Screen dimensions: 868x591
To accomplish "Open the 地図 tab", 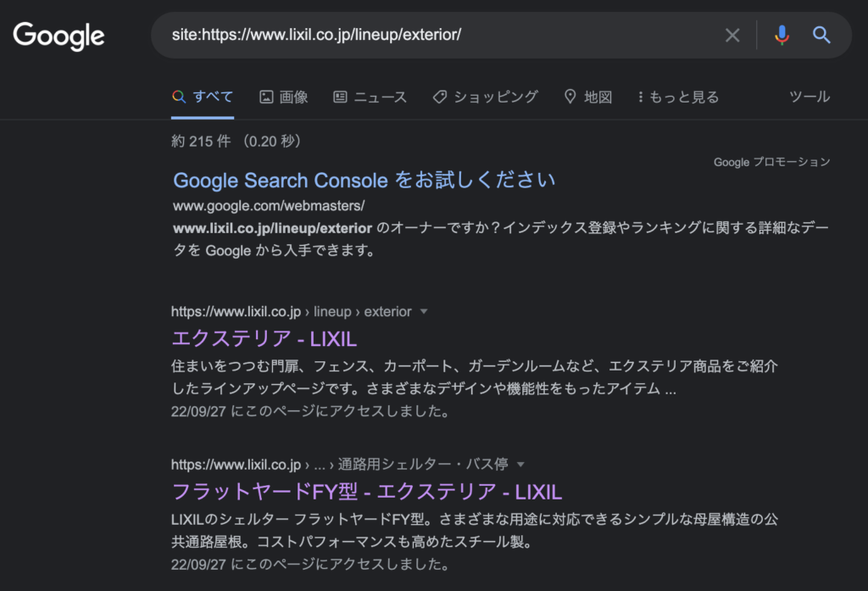I will click(588, 97).
